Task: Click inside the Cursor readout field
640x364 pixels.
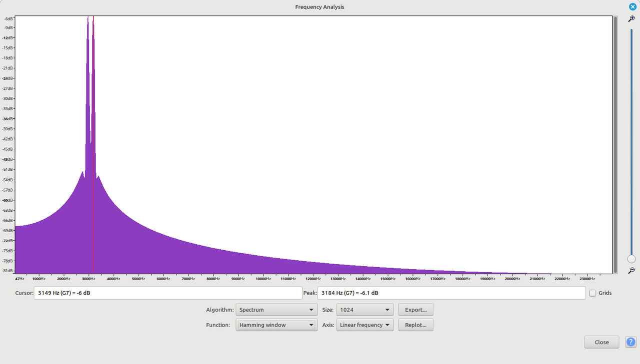Action: coord(167,293)
